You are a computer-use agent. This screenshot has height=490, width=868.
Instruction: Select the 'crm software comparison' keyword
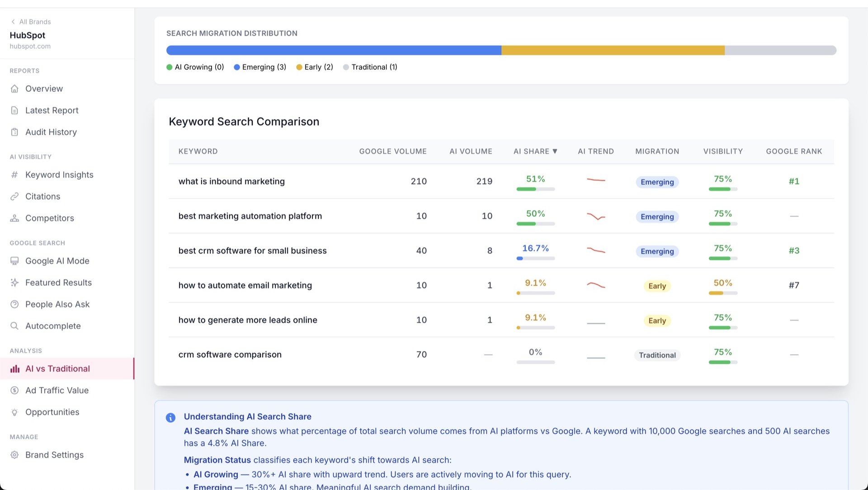pos(230,355)
